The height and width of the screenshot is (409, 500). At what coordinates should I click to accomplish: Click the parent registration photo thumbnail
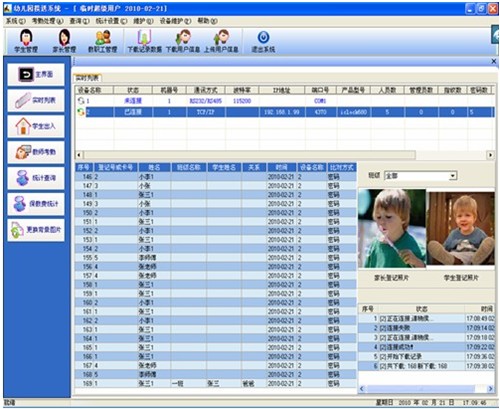[392, 228]
